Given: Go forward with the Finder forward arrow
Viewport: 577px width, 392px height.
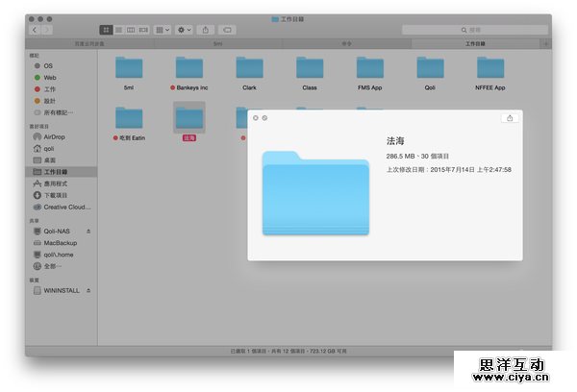Looking at the screenshot, I should pyautogui.click(x=47, y=30).
